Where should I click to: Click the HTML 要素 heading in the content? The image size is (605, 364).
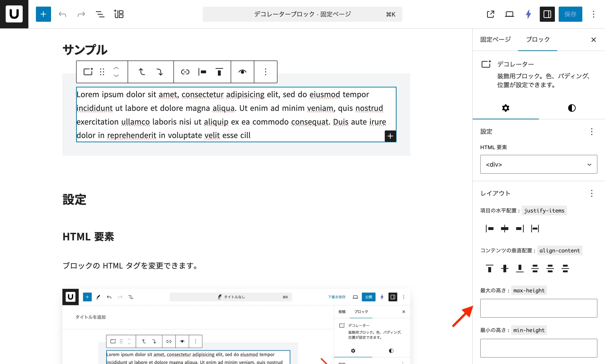(88, 237)
